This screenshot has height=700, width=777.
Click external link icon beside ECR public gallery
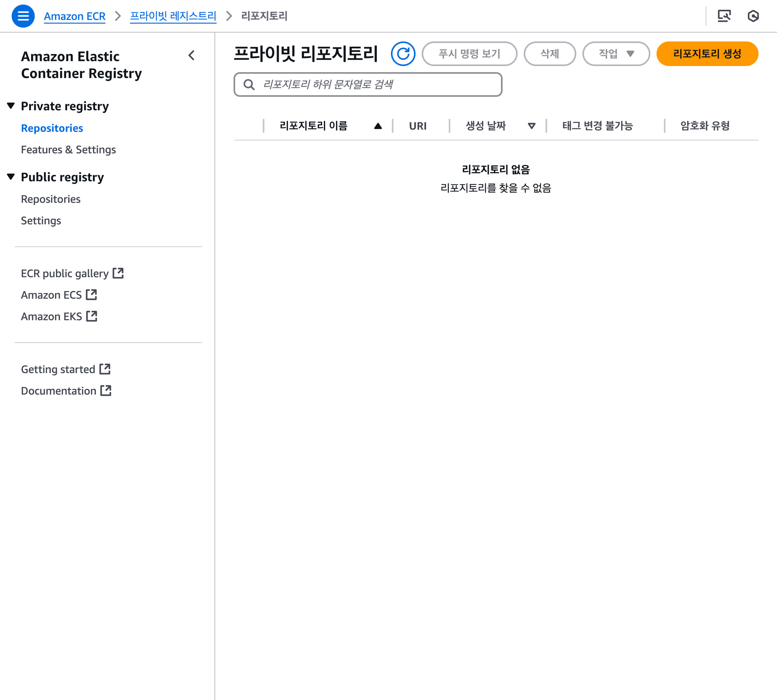click(118, 273)
